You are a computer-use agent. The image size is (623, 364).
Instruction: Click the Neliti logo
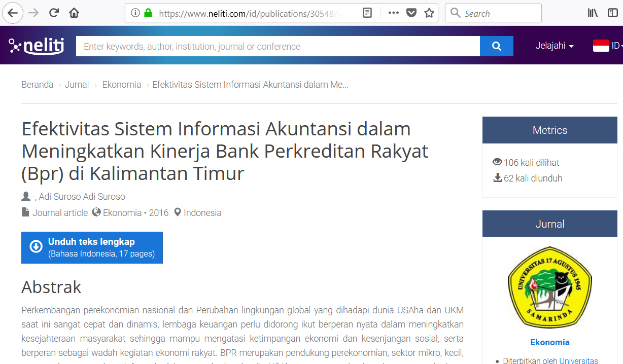point(36,46)
